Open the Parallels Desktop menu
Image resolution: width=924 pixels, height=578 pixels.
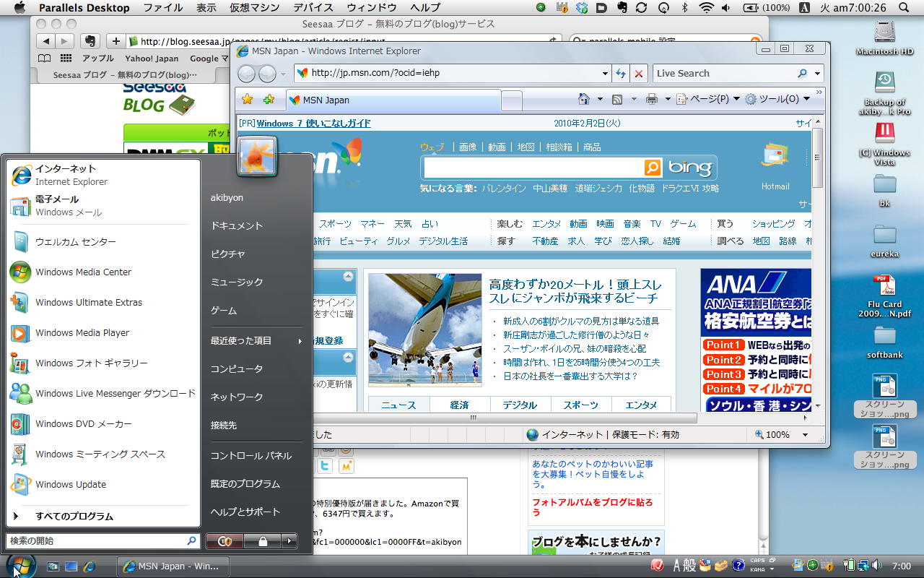click(x=84, y=8)
